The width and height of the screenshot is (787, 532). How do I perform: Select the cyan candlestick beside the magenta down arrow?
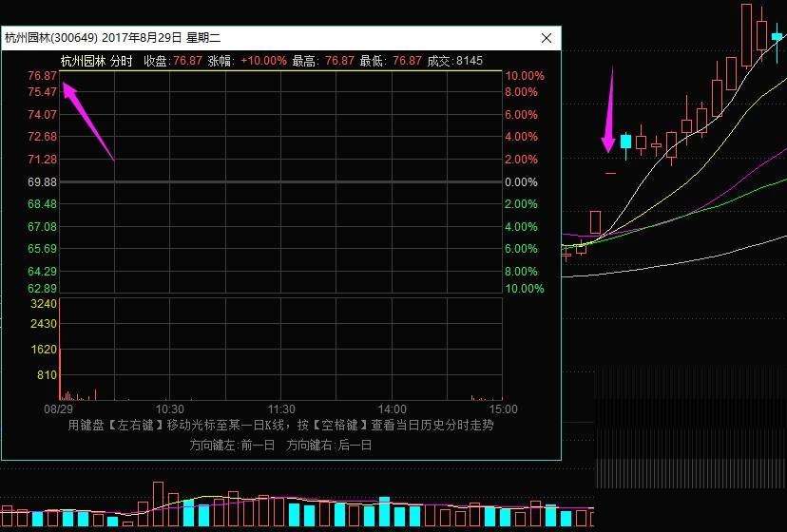tap(625, 142)
